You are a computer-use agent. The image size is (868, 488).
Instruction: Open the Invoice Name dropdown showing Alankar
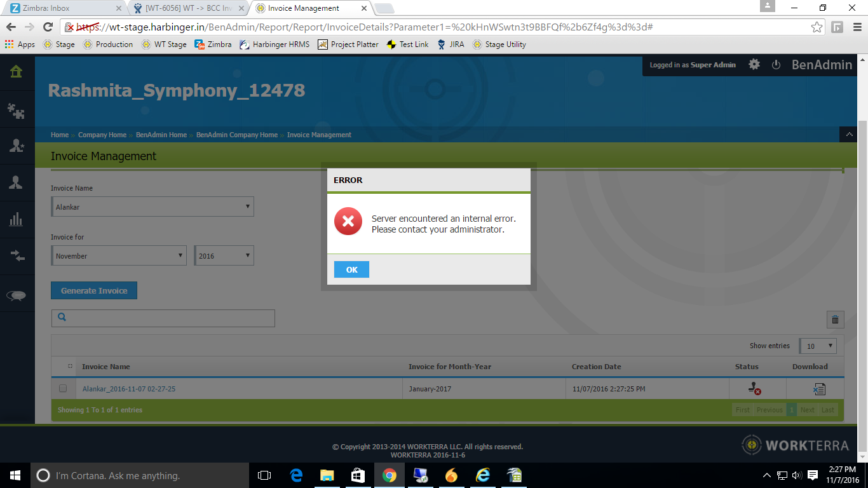click(x=153, y=207)
